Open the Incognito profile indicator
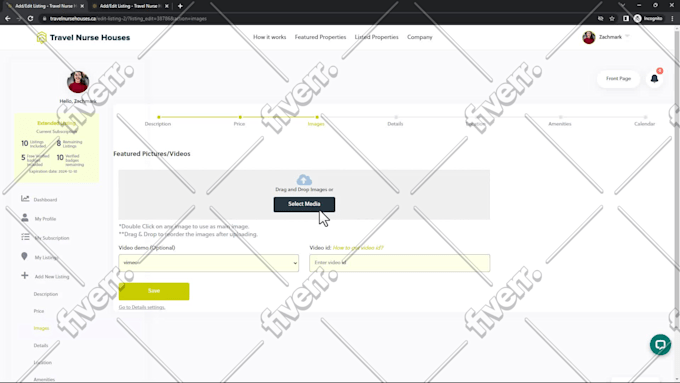Screen dimensions: 680x383 point(648,18)
